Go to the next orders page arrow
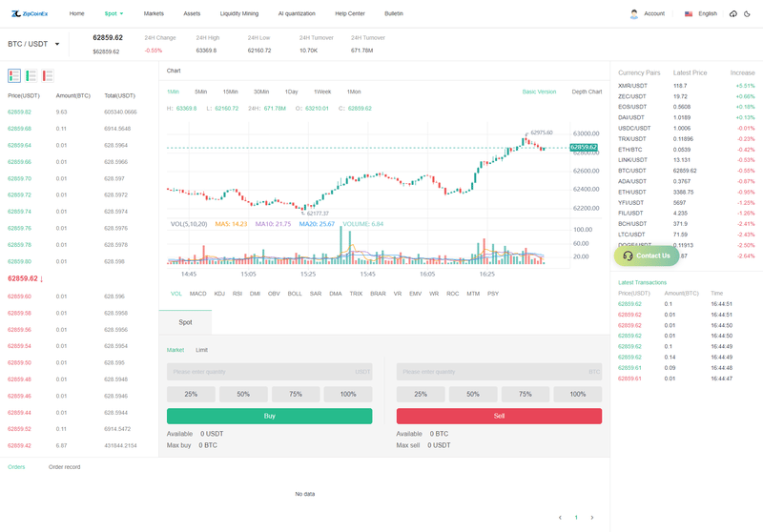This screenshot has width=763, height=532. tap(591, 517)
